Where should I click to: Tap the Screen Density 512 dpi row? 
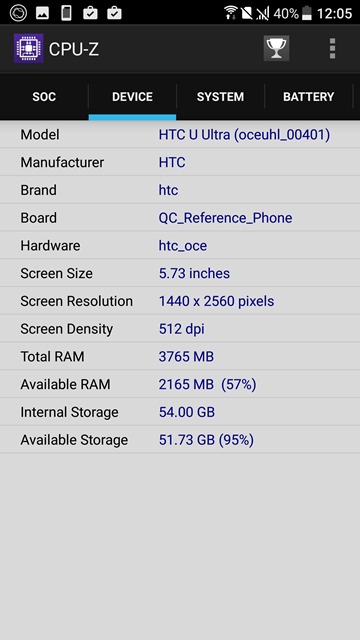click(x=180, y=329)
